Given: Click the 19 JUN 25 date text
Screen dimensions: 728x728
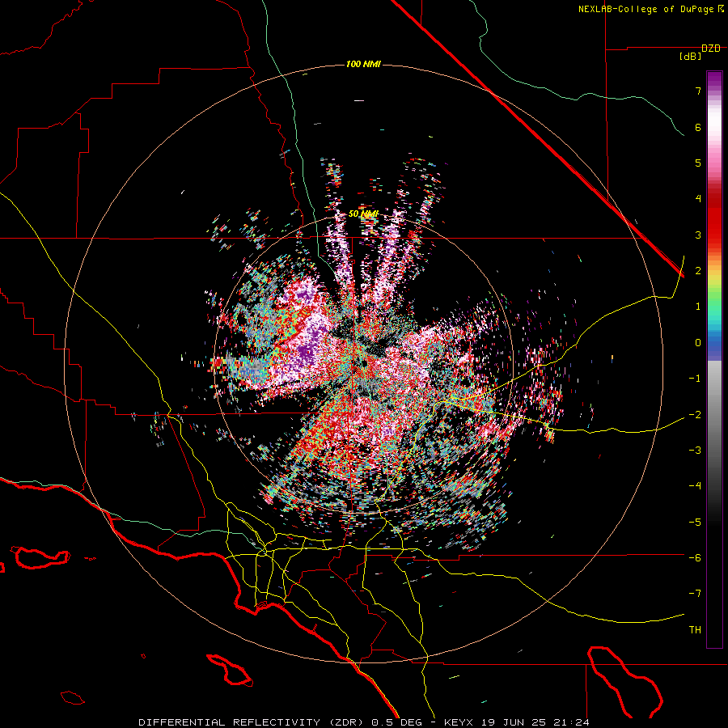Looking at the screenshot, I should (513, 722).
